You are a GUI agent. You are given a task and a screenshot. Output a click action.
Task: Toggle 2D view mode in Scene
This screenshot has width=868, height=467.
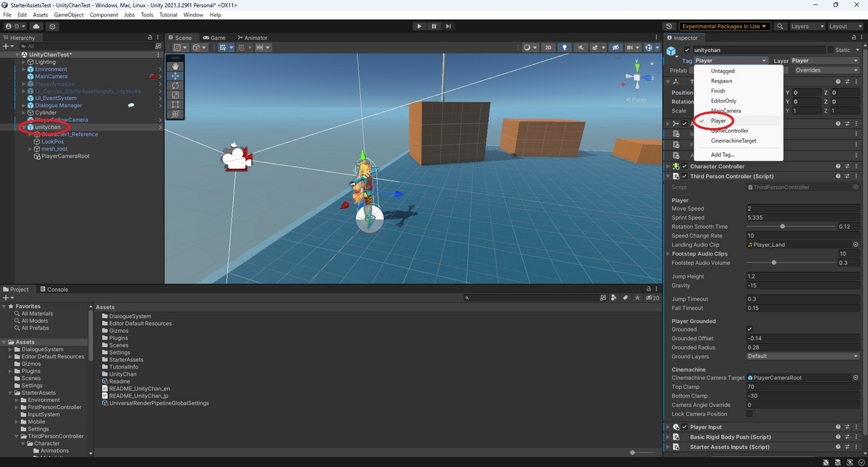click(x=549, y=48)
